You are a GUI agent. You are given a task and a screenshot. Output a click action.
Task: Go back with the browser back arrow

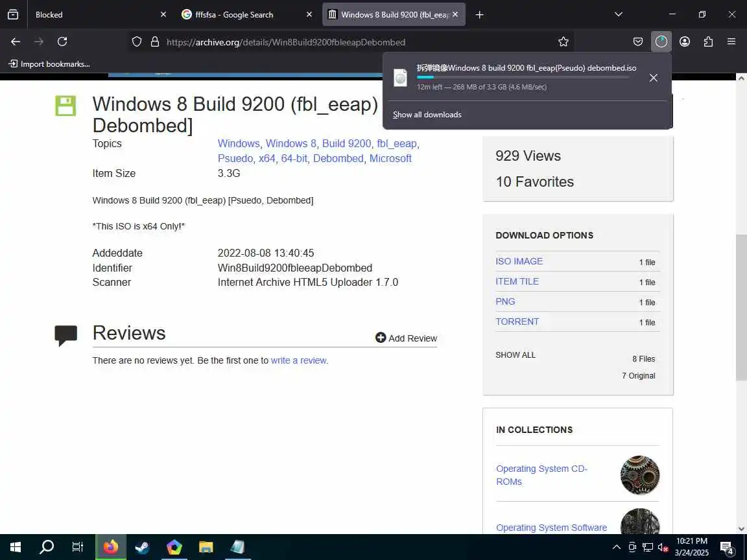point(16,42)
